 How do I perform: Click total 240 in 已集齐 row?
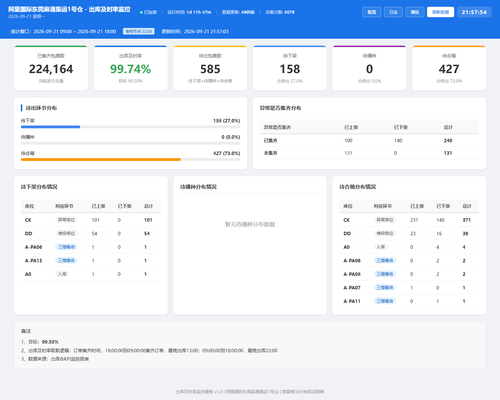tap(448, 140)
